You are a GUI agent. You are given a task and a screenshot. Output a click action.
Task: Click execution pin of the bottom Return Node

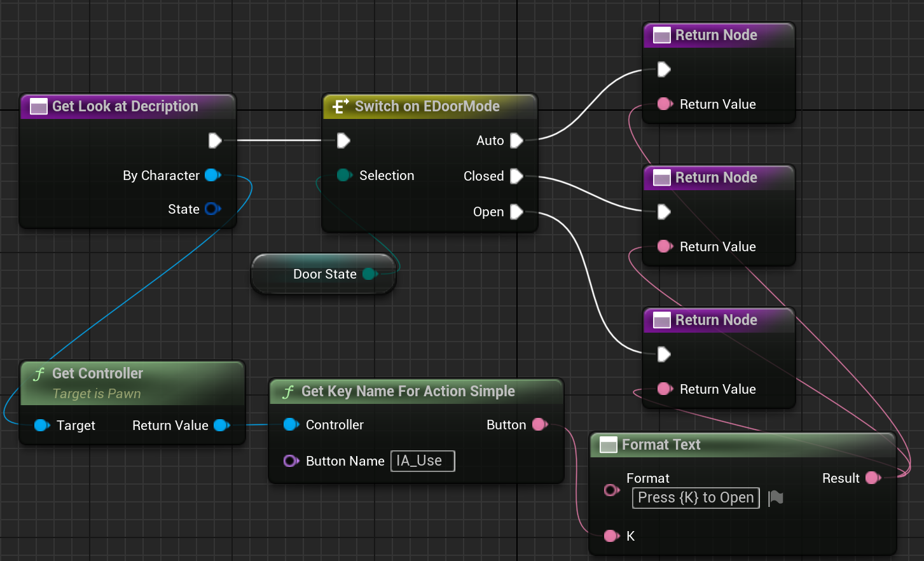pyautogui.click(x=664, y=354)
